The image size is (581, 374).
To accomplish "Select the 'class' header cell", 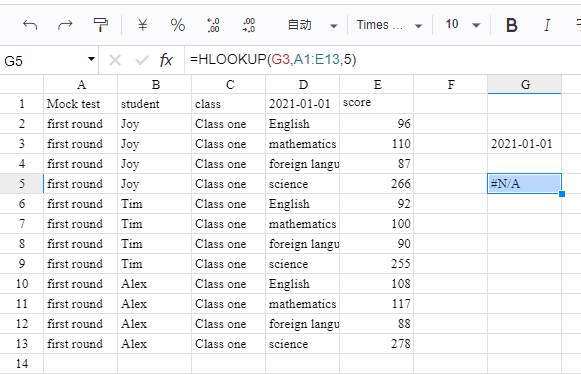I will pos(229,104).
